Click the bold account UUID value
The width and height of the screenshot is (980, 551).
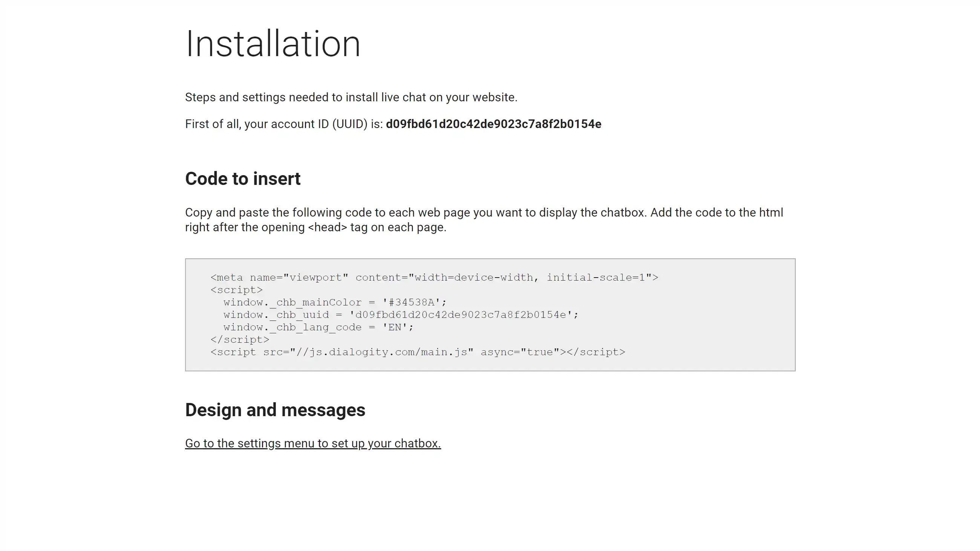[493, 124]
